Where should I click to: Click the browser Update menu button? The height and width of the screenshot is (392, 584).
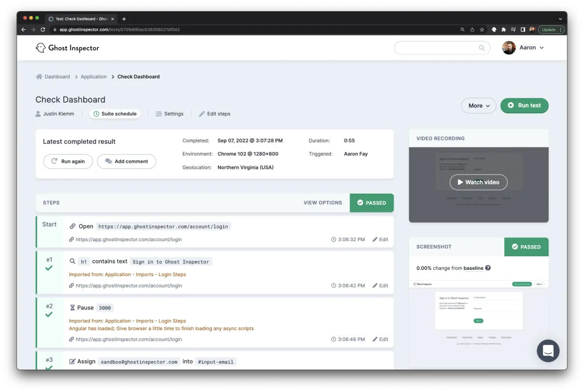coord(551,30)
